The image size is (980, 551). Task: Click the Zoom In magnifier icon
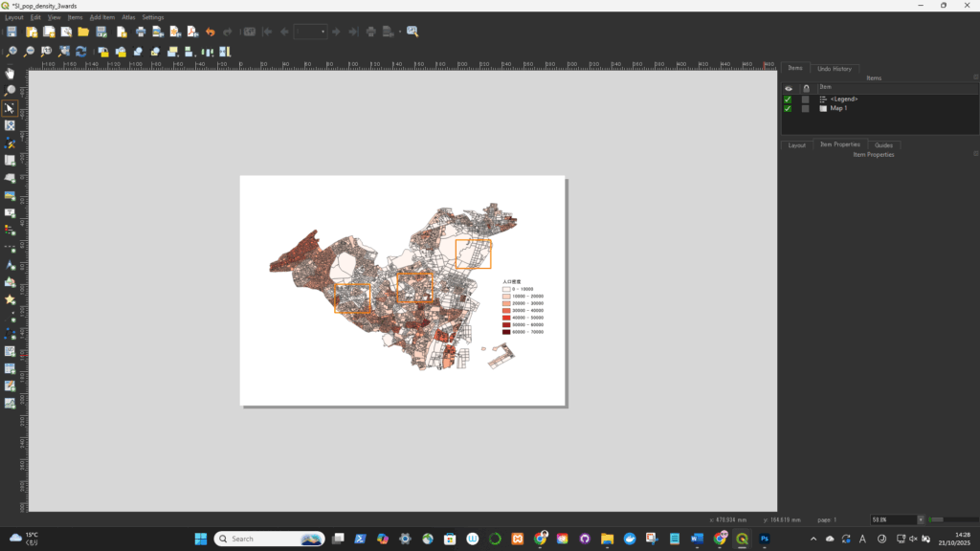point(11,52)
